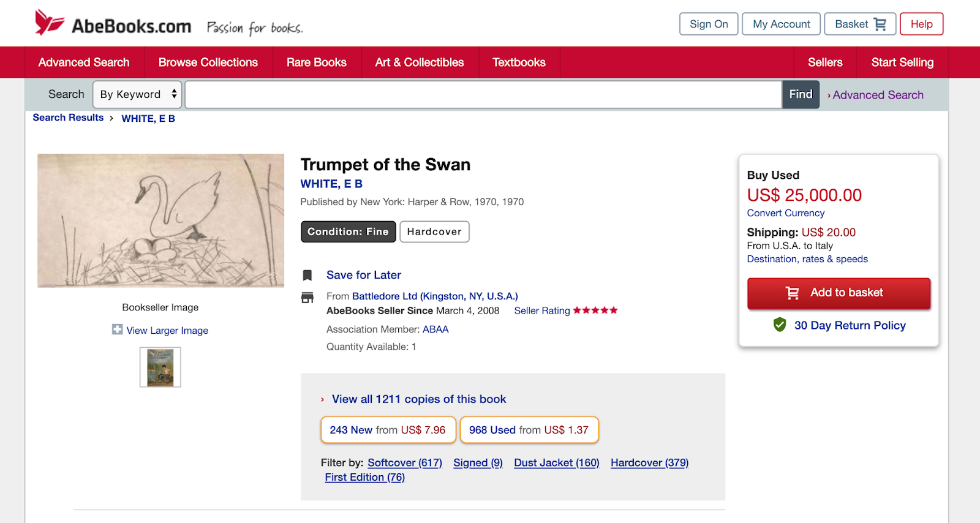Screen dimensions: 980x523
Task: Click the small book cover thumbnail
Action: [x=160, y=367]
